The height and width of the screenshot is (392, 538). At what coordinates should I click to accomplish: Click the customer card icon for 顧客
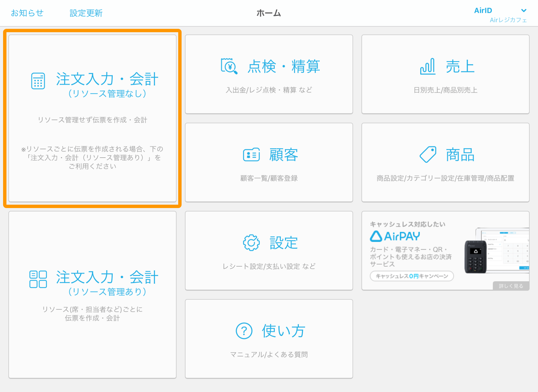(x=251, y=155)
